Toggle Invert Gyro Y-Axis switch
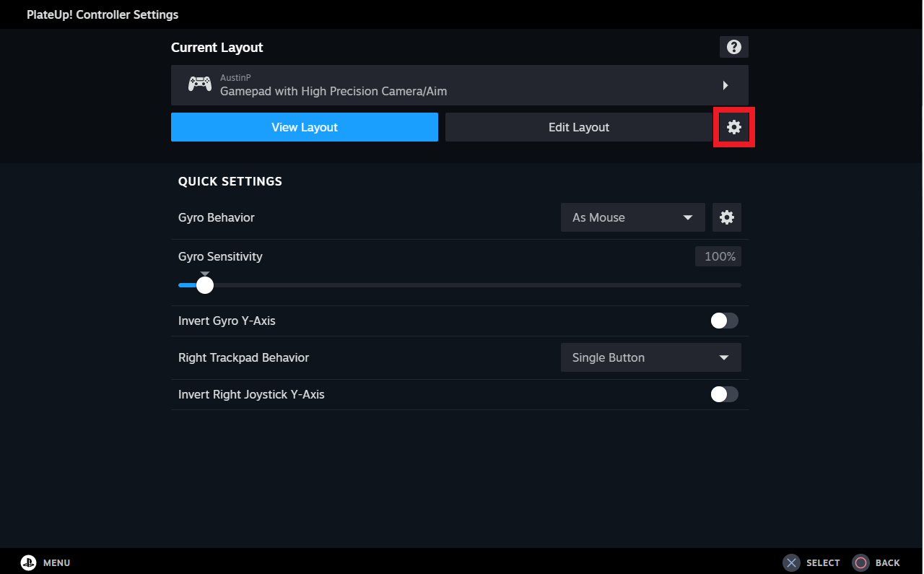The height and width of the screenshot is (574, 924). [x=725, y=321]
